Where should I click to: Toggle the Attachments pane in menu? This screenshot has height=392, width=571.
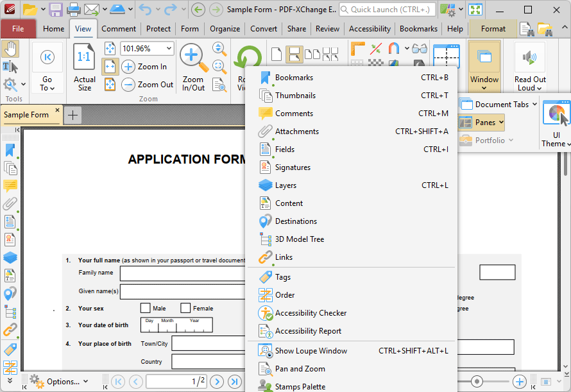click(x=353, y=132)
